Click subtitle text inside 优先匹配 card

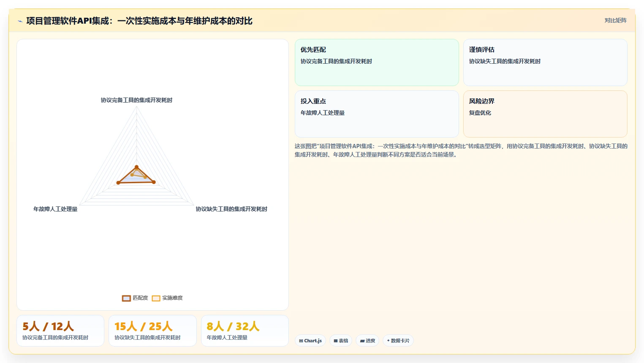point(336,61)
